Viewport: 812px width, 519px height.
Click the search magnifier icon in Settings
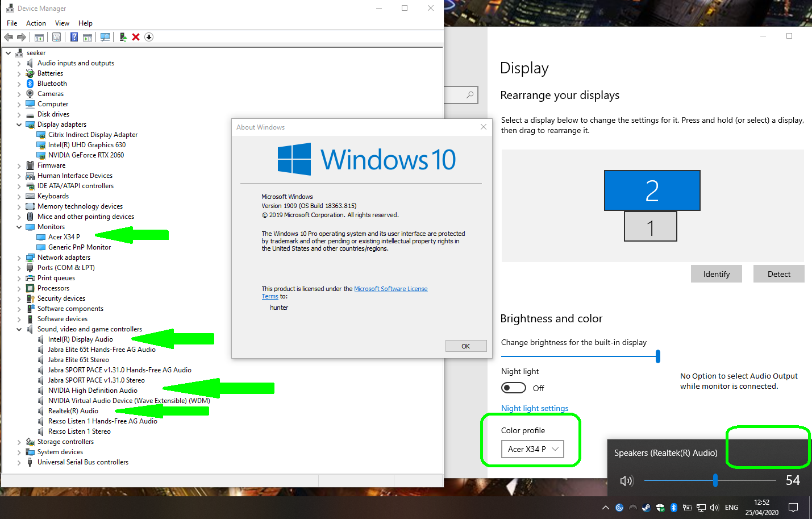pos(470,95)
